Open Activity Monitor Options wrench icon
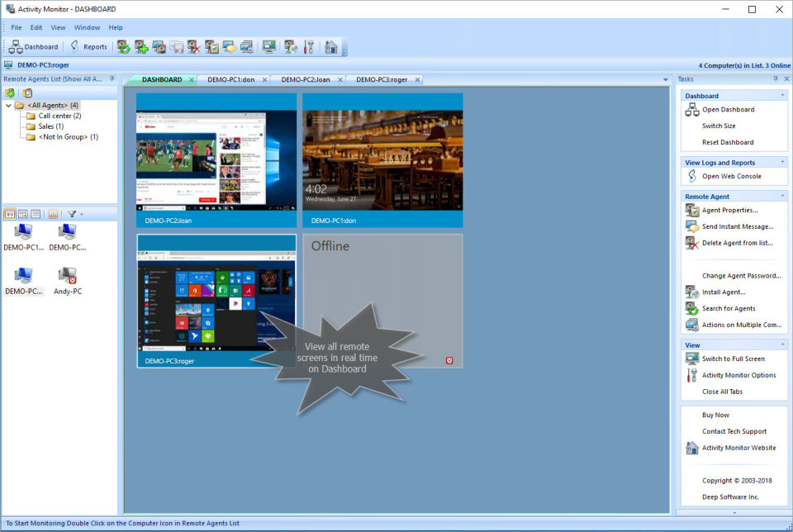This screenshot has height=532, width=793. (x=309, y=47)
